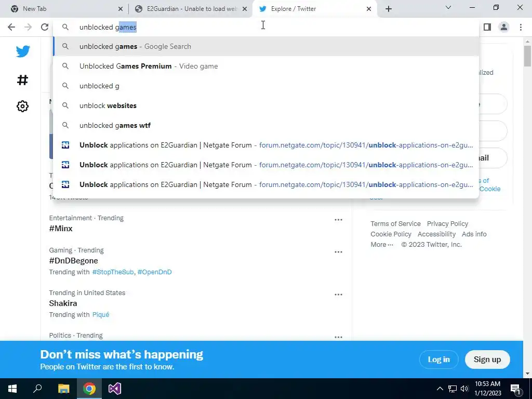Show hidden system tray icons

pyautogui.click(x=440, y=389)
